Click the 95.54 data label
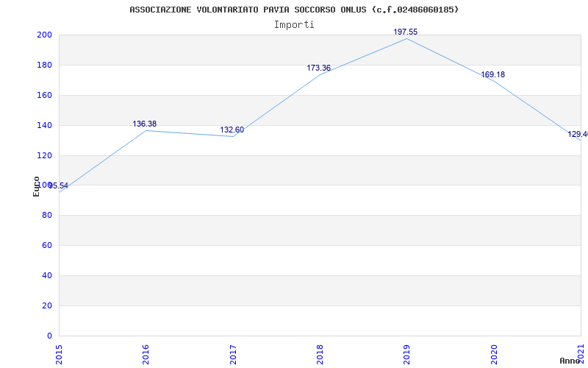The height and width of the screenshot is (368, 588). point(59,186)
